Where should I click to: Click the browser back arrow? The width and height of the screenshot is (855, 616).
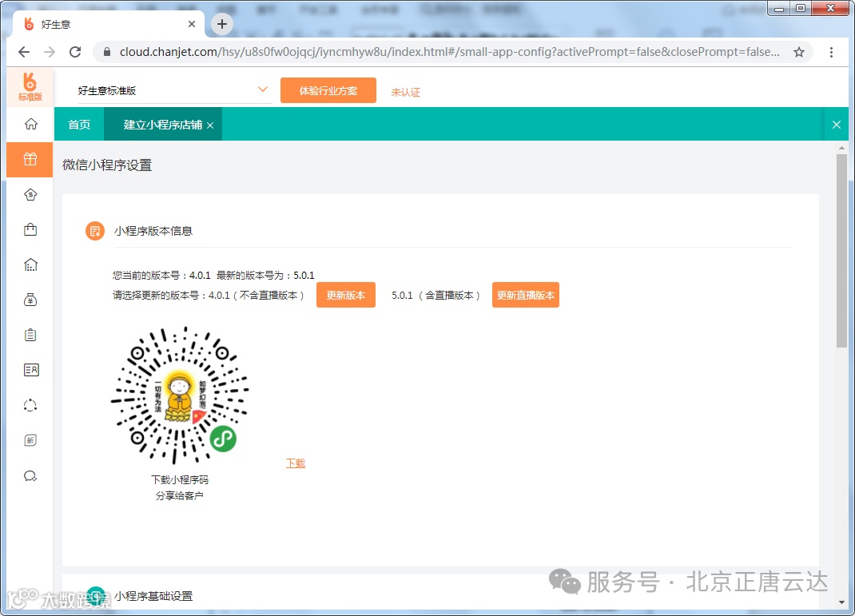click(x=24, y=52)
